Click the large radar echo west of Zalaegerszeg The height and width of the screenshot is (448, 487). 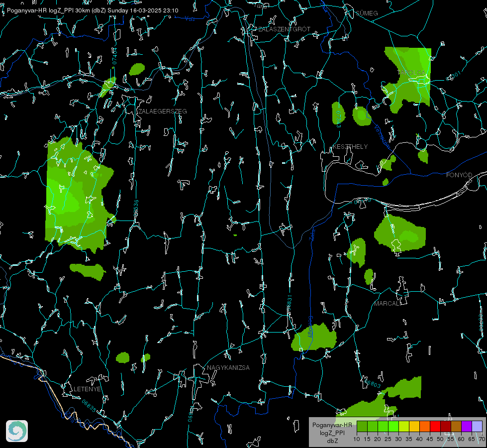[x=77, y=195]
